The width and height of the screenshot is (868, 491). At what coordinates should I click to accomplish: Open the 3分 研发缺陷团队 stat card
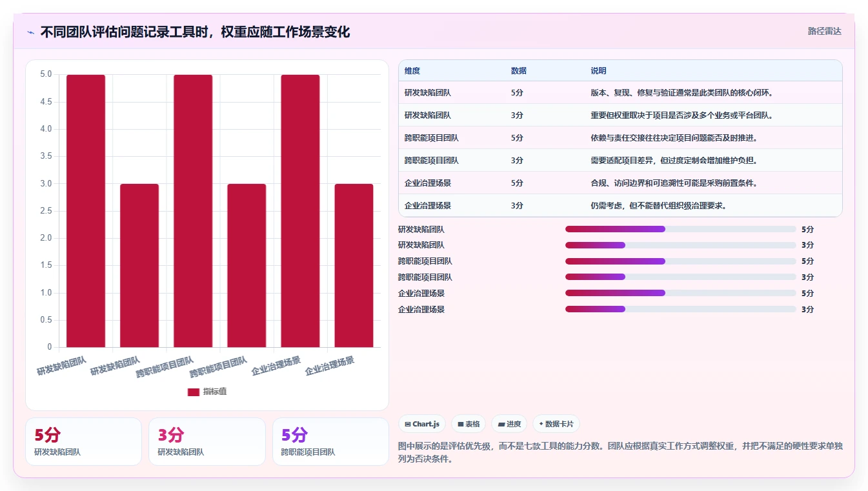(x=207, y=441)
